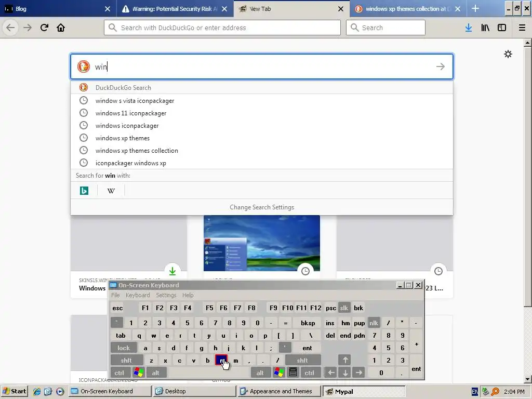
Task: Click the esc key on keyboard
Action: point(118,308)
